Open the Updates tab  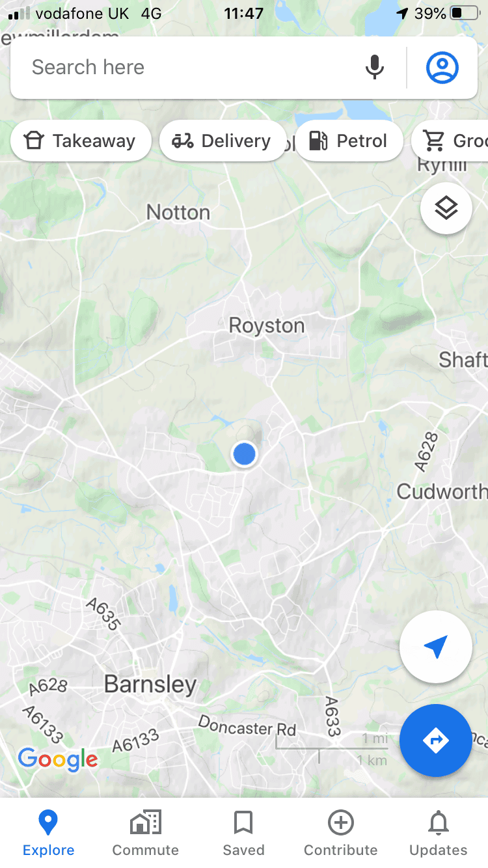click(438, 833)
